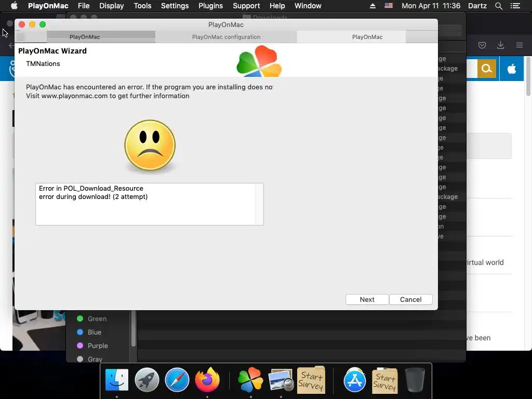
Task: Click the browser page vertical scrollbar
Action: (x=528, y=76)
